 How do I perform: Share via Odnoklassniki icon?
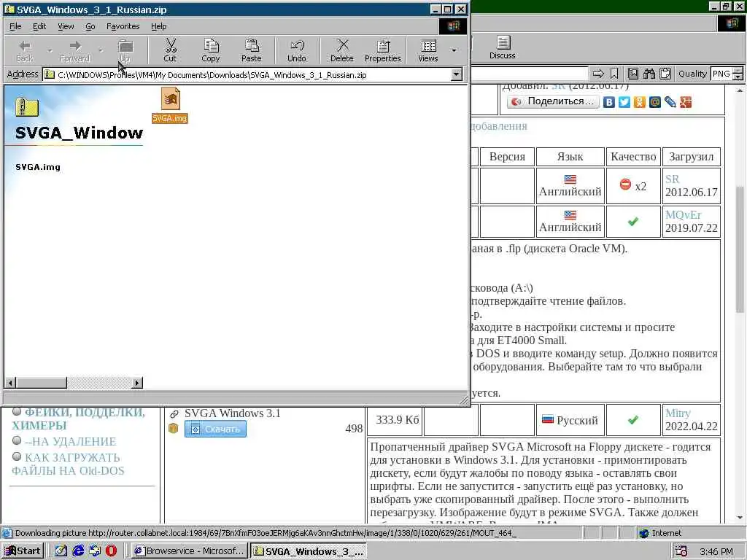[x=639, y=102]
